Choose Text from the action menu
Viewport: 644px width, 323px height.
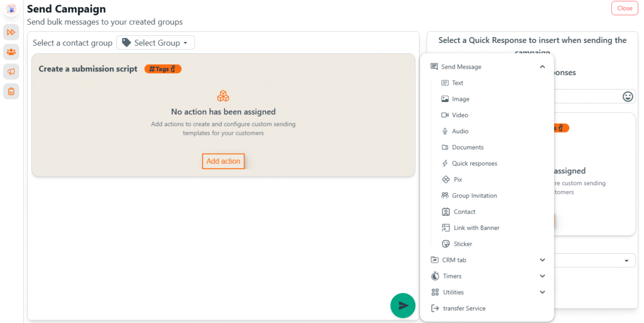tap(457, 83)
